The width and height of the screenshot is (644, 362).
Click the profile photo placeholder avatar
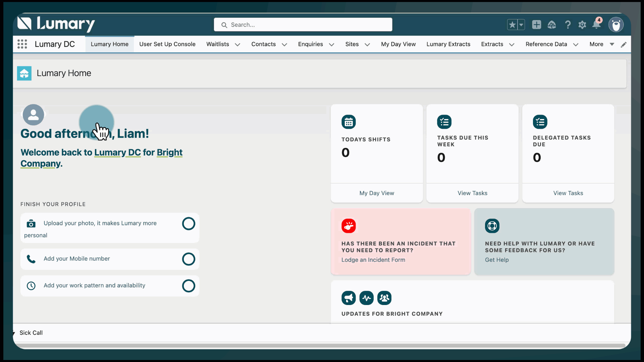(x=33, y=115)
